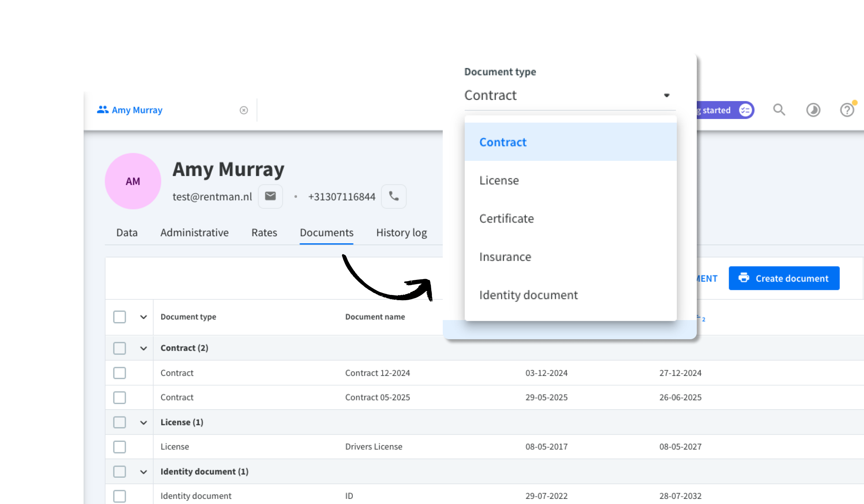
Task: Click the Drivers License document name
Action: [x=374, y=447]
